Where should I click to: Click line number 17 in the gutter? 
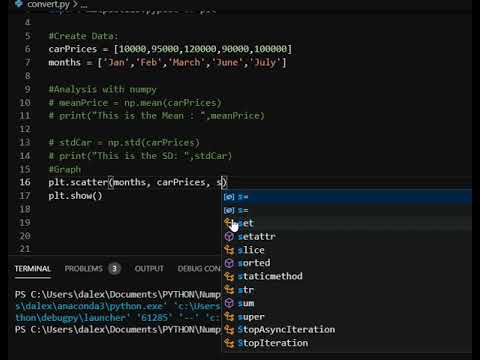25,196
